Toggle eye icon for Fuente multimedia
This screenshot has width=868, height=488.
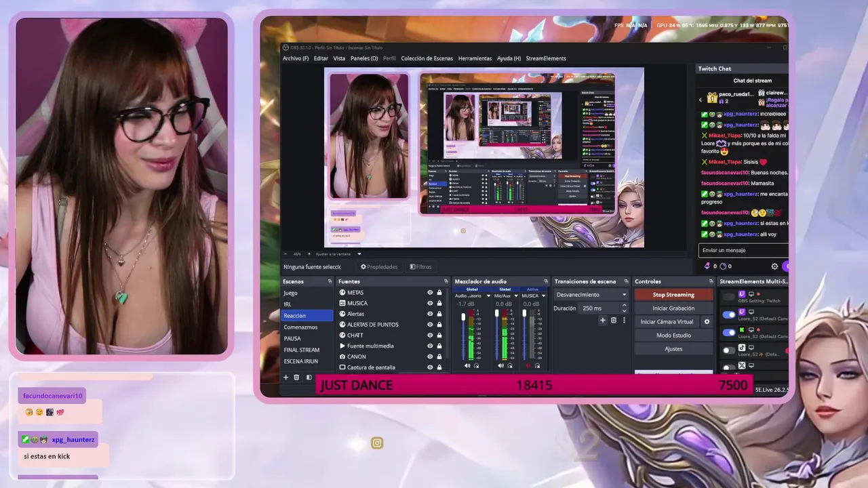click(430, 346)
